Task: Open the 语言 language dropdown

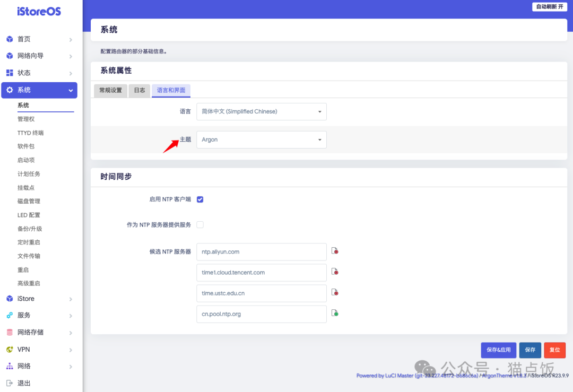Action: pos(261,111)
